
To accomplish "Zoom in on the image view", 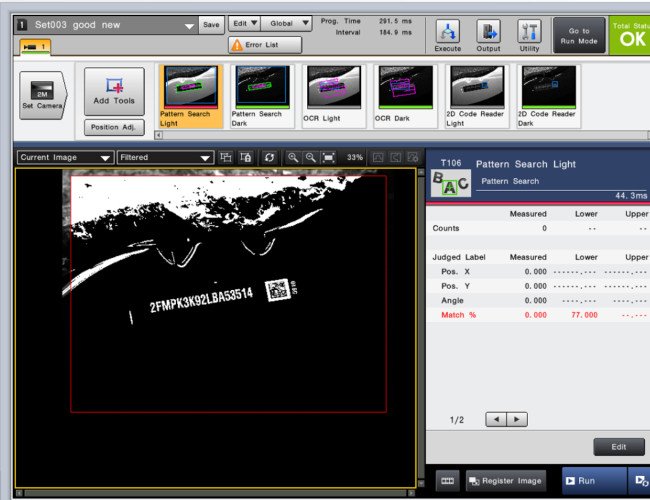I will pyautogui.click(x=292, y=158).
